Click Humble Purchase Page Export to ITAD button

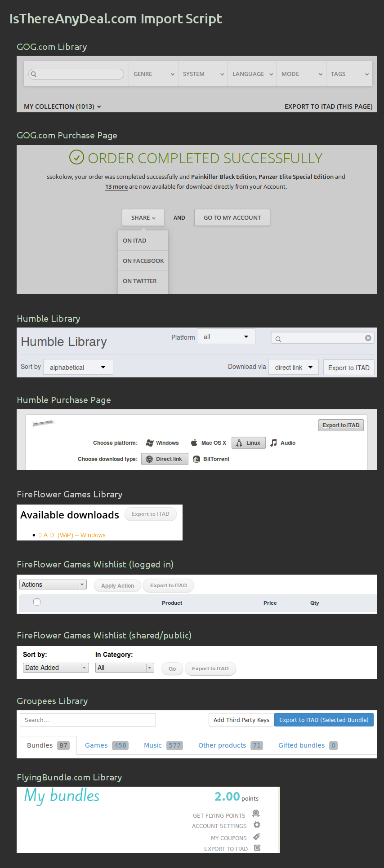[x=341, y=425]
